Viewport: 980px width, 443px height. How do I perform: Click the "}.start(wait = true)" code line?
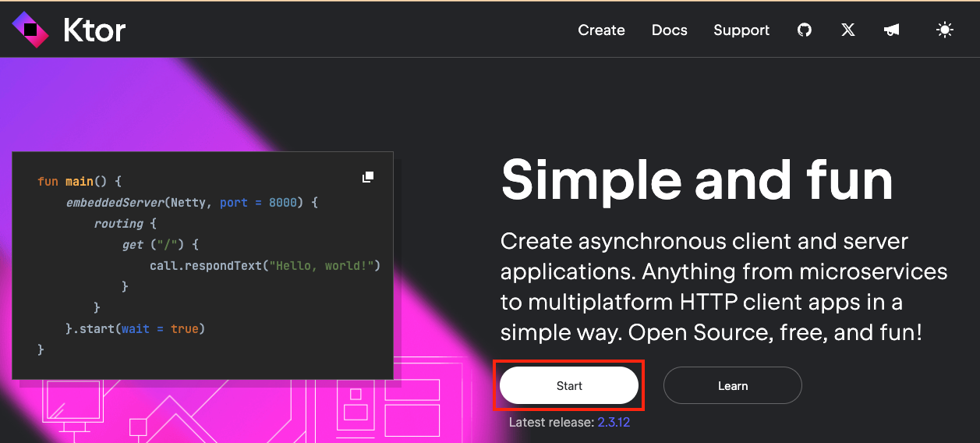click(x=136, y=328)
